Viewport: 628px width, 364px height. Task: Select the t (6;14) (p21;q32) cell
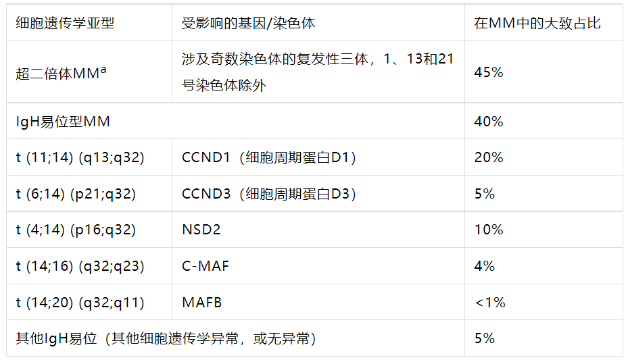click(76, 194)
